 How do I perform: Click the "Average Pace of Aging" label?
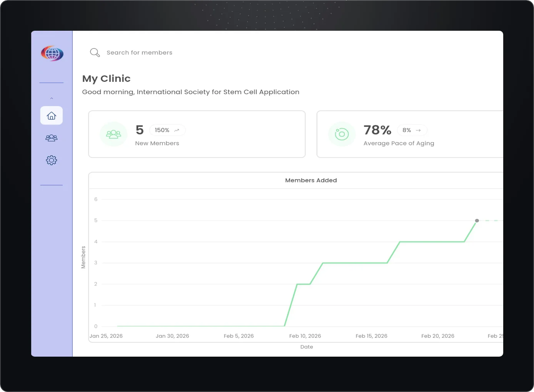pos(399,143)
